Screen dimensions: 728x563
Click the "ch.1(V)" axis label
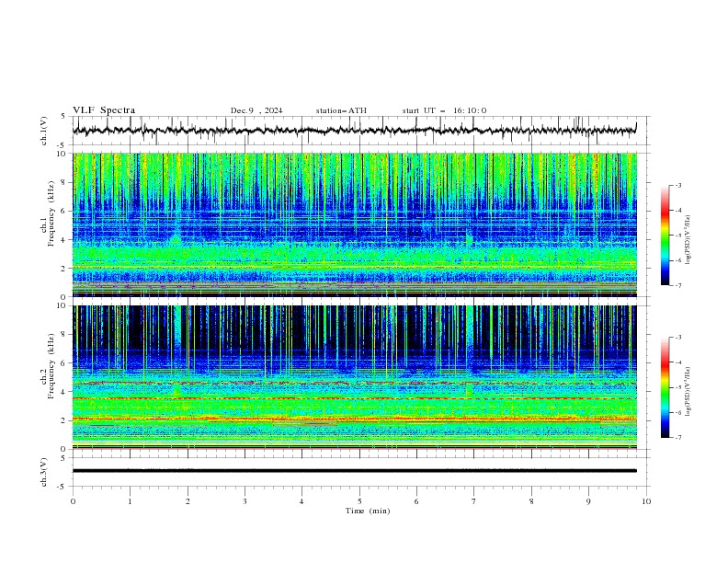click(44, 131)
